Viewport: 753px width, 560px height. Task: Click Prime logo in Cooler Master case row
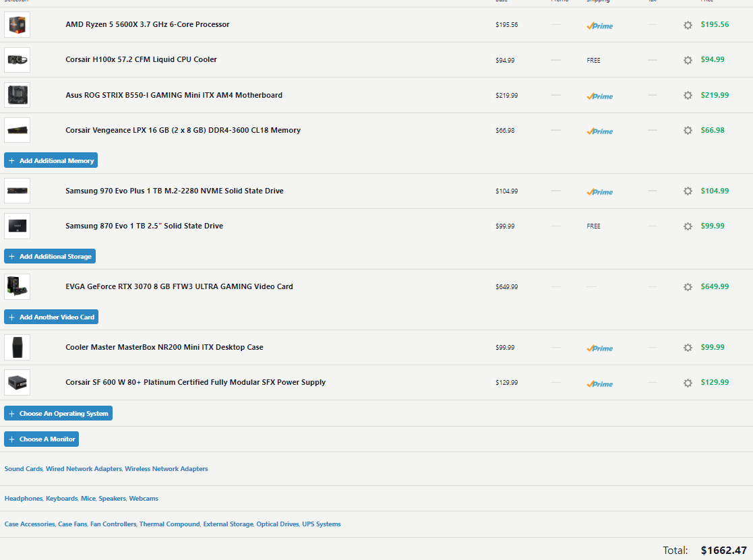pos(599,348)
